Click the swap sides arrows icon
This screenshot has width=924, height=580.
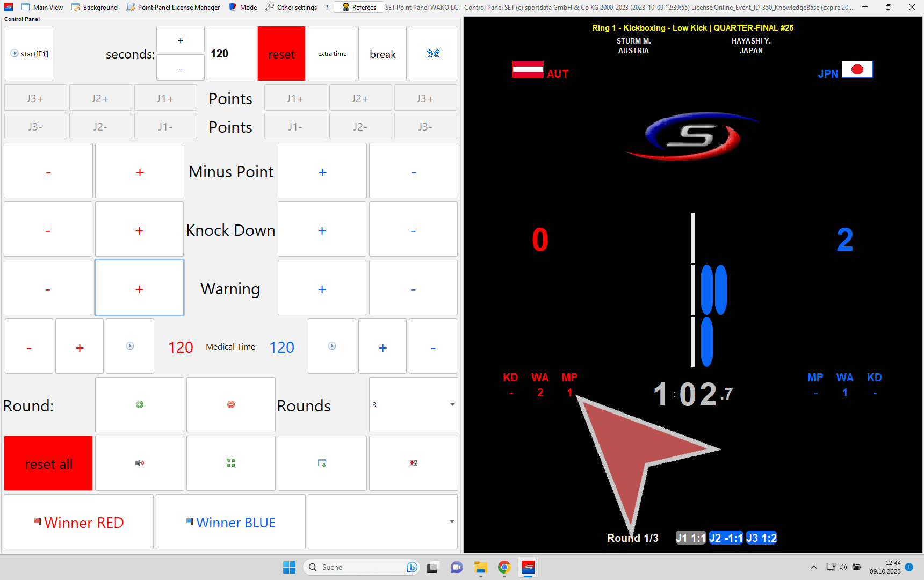coord(433,54)
